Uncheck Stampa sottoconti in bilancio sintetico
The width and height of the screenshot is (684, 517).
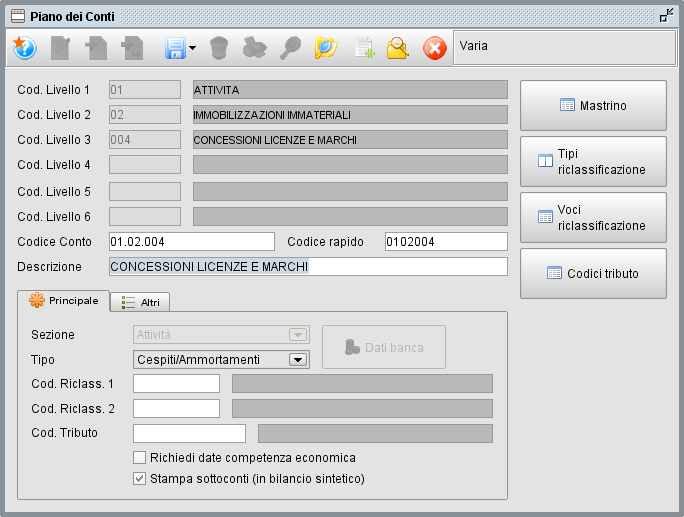point(140,479)
